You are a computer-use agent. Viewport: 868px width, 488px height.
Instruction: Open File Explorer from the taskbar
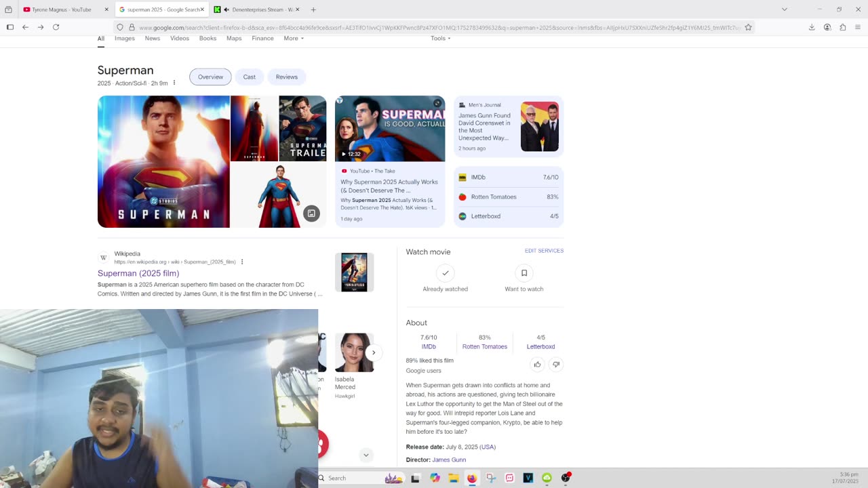point(454,478)
